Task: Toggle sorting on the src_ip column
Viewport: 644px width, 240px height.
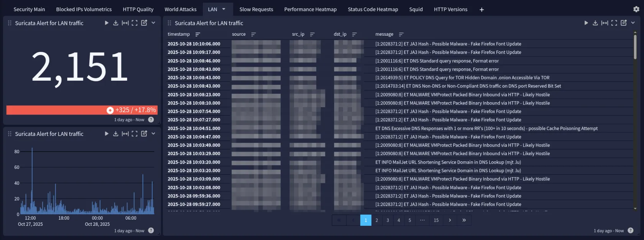Action: point(312,35)
